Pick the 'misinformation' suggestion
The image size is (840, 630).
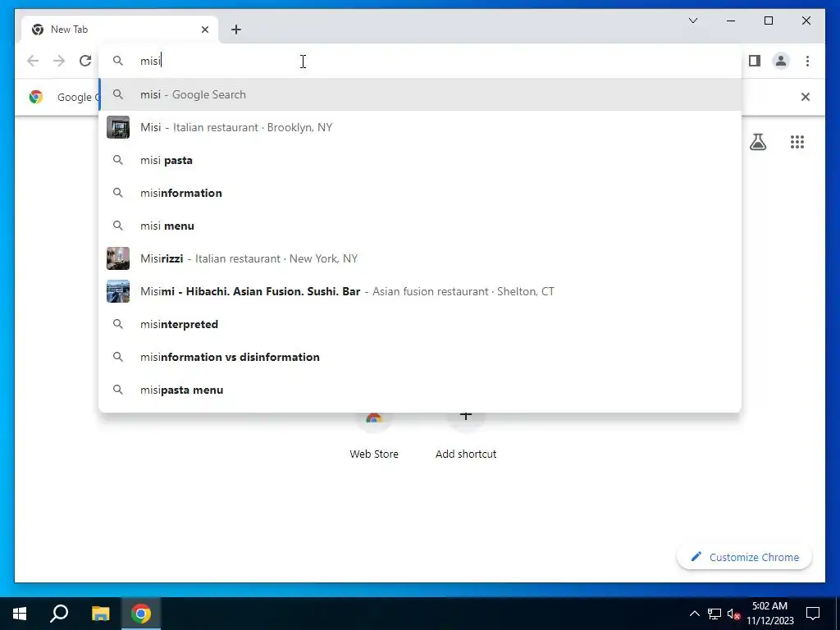(x=421, y=193)
